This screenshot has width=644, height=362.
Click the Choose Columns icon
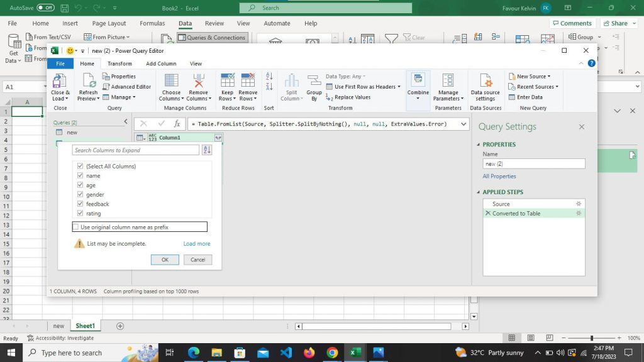click(x=171, y=81)
